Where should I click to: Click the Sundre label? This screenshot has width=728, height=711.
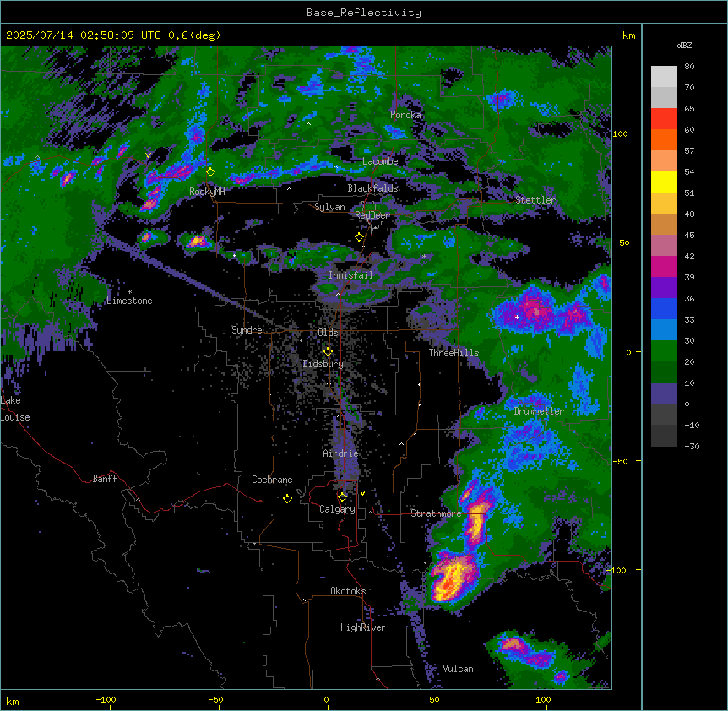pyautogui.click(x=247, y=330)
